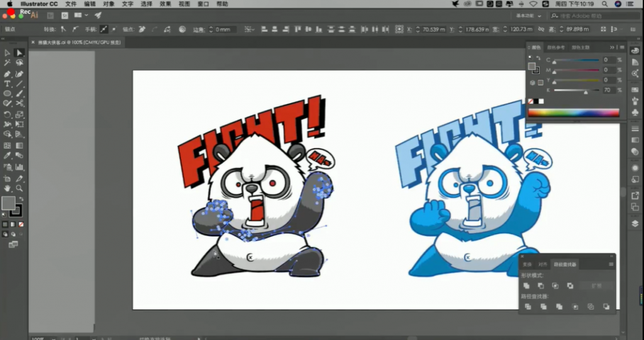Toggle constrain width and height proportions link
Image resolution: width=644 pixels, height=340 pixels.
541,29
